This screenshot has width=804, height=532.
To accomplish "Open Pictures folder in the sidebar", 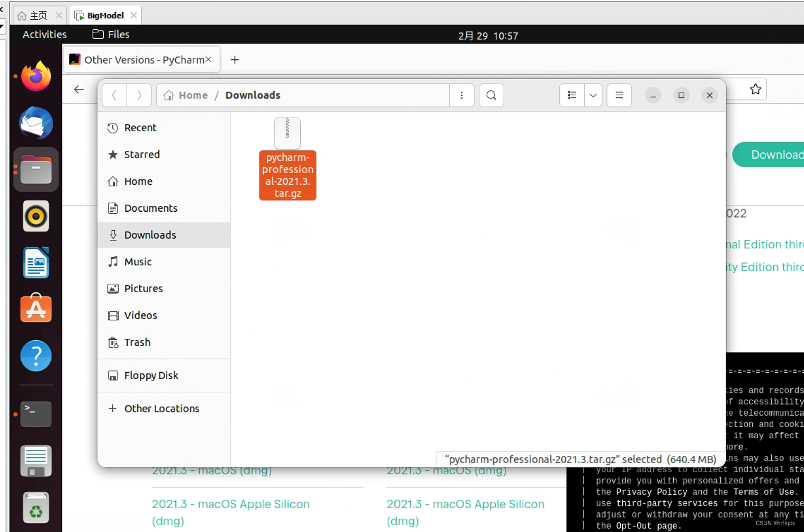I will tap(164, 288).
